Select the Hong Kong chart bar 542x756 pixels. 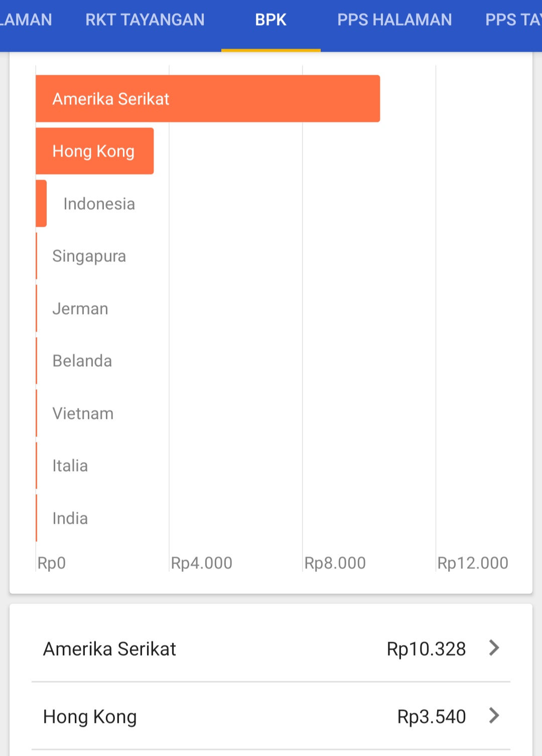point(94,151)
